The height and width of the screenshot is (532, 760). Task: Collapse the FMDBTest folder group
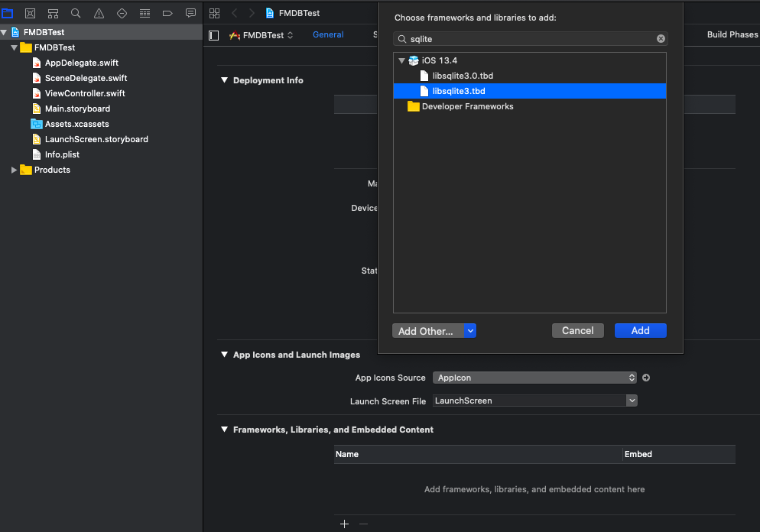[x=14, y=47]
